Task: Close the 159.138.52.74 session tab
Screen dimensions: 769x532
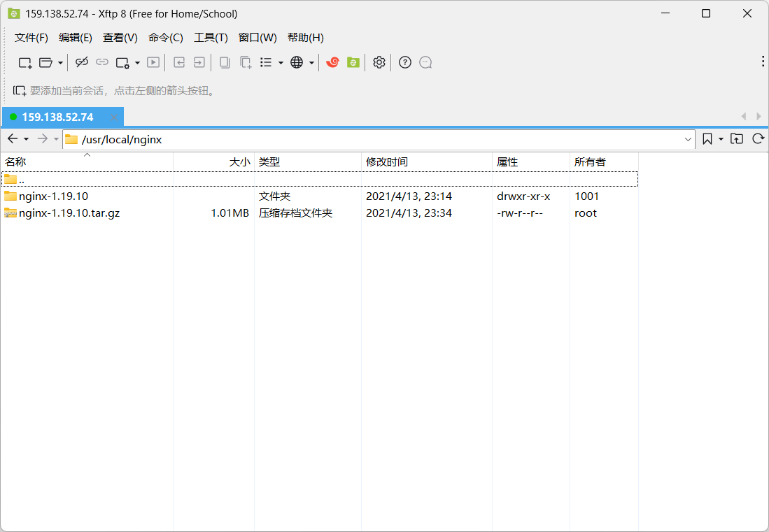Action: pyautogui.click(x=114, y=117)
